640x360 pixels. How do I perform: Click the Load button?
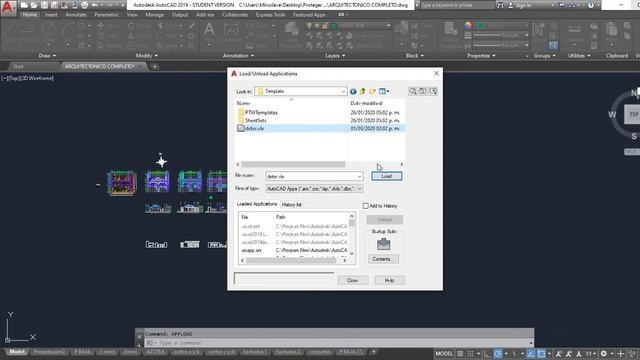387,176
